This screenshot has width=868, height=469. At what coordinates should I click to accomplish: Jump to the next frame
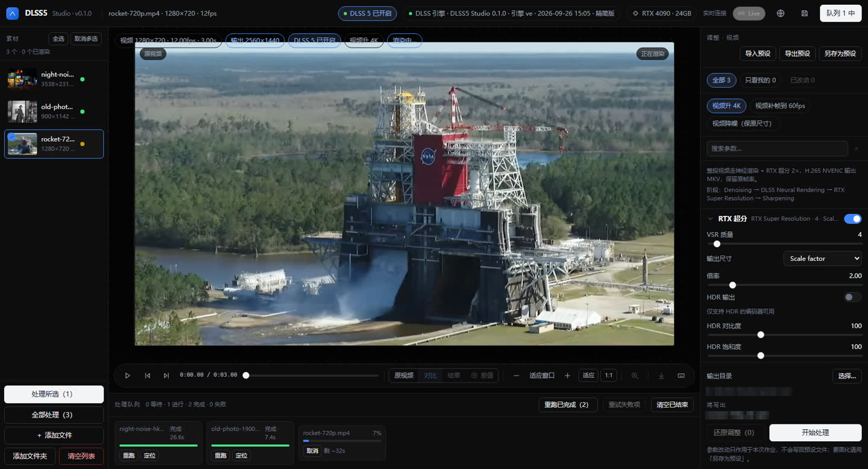coord(166,376)
